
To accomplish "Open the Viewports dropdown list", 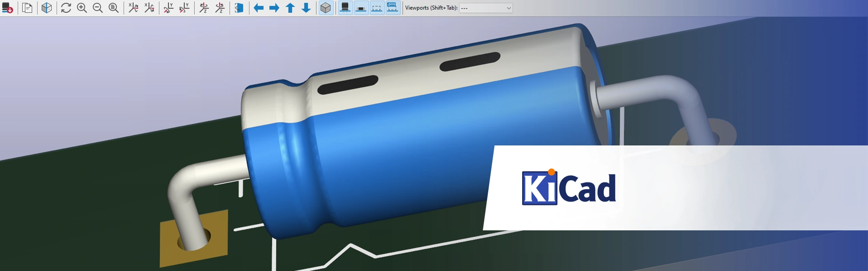I will point(486,8).
